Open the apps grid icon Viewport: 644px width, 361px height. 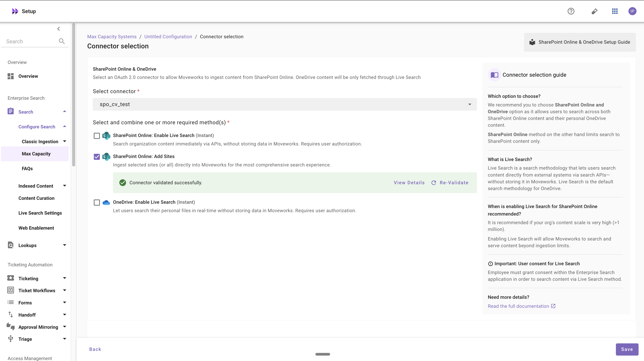615,11
